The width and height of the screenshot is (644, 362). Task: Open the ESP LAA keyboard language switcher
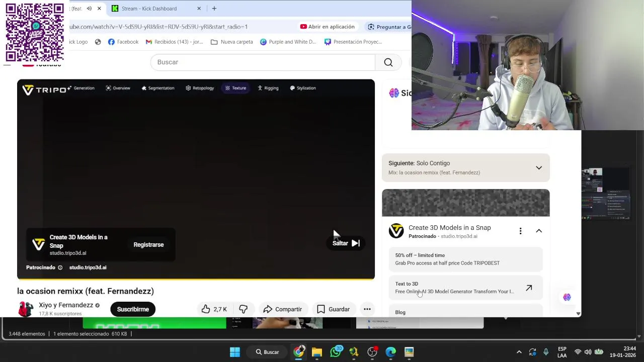pos(562,352)
